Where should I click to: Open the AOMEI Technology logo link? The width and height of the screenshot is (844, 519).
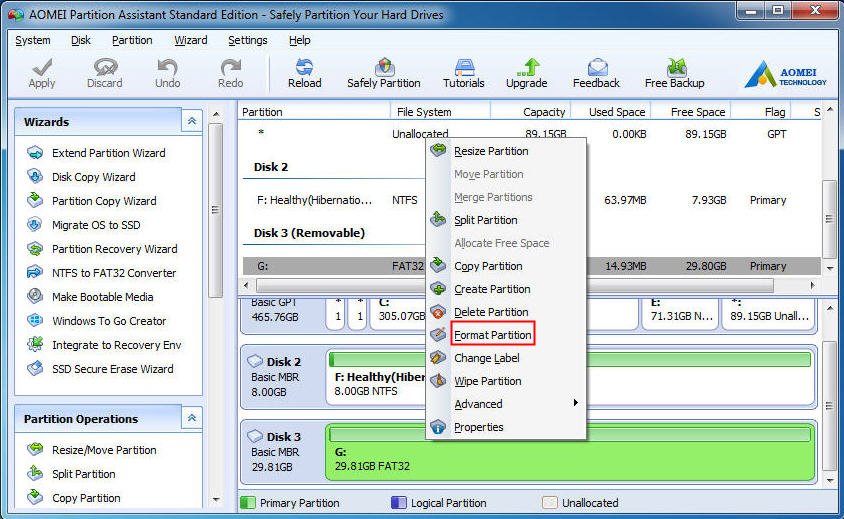[x=785, y=74]
